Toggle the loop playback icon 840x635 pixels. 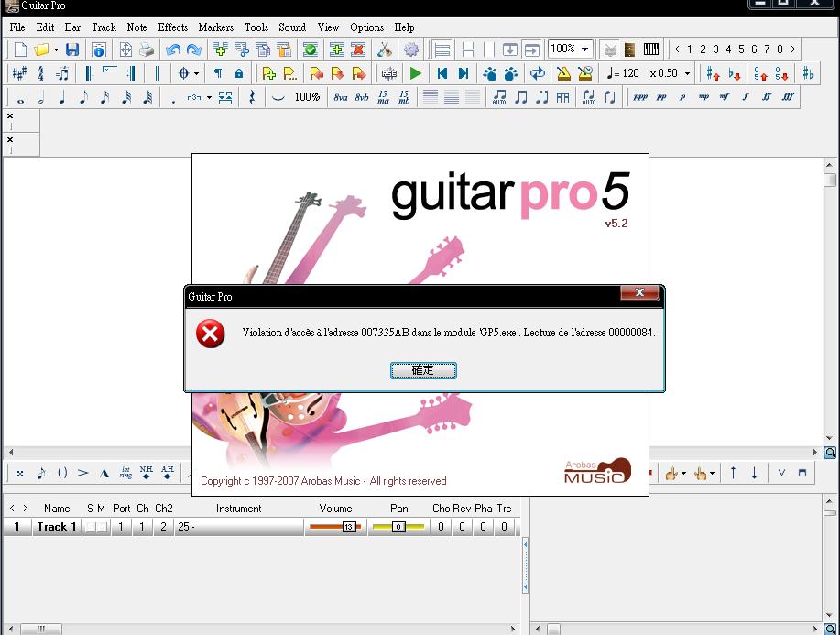pyautogui.click(x=538, y=73)
